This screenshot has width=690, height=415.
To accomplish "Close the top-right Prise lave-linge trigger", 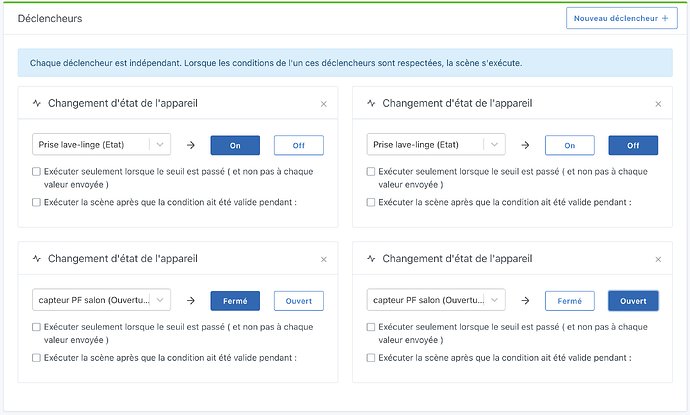I will (657, 104).
